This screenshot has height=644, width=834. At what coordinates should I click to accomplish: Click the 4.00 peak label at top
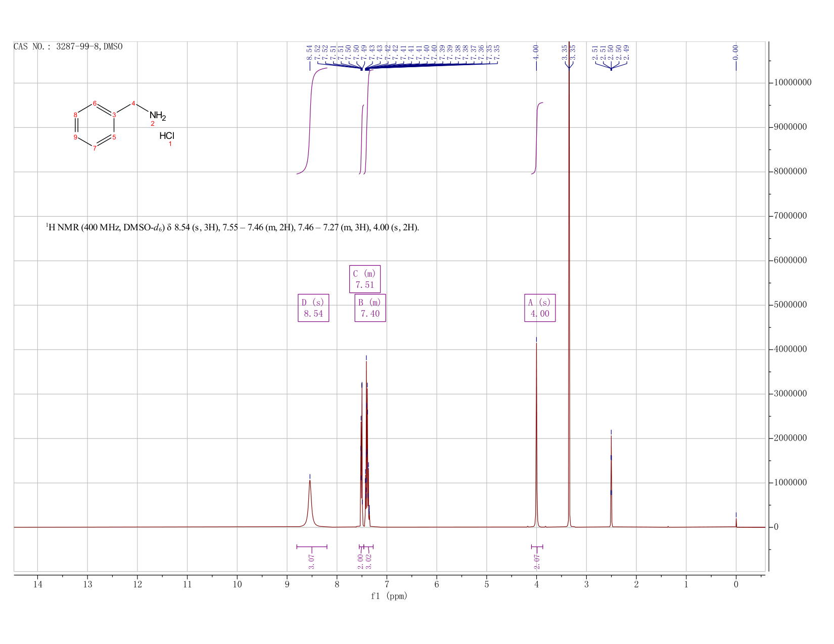coord(536,52)
